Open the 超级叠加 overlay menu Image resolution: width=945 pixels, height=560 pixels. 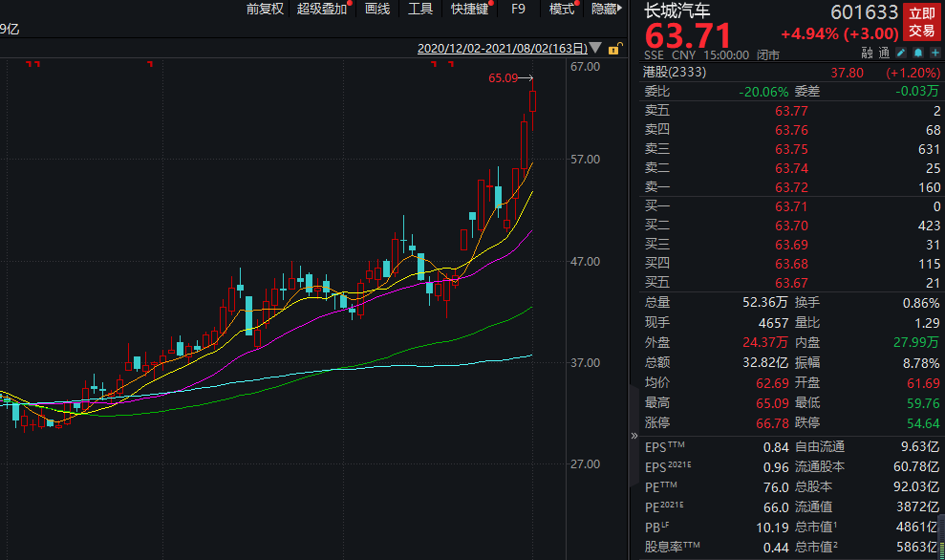click(322, 9)
